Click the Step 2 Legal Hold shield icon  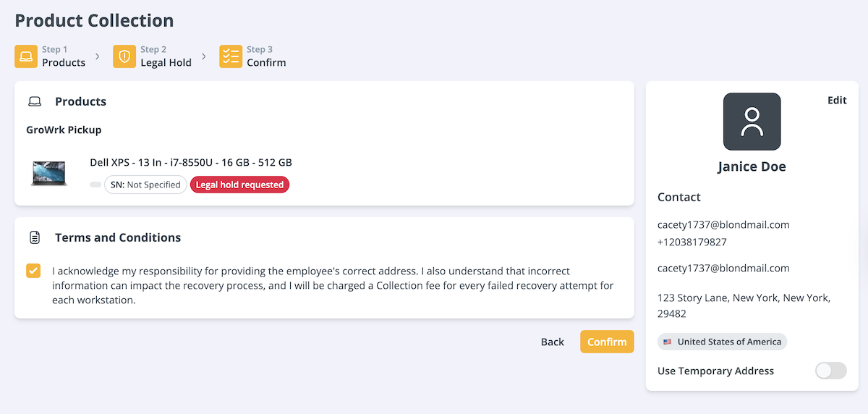[x=124, y=56]
